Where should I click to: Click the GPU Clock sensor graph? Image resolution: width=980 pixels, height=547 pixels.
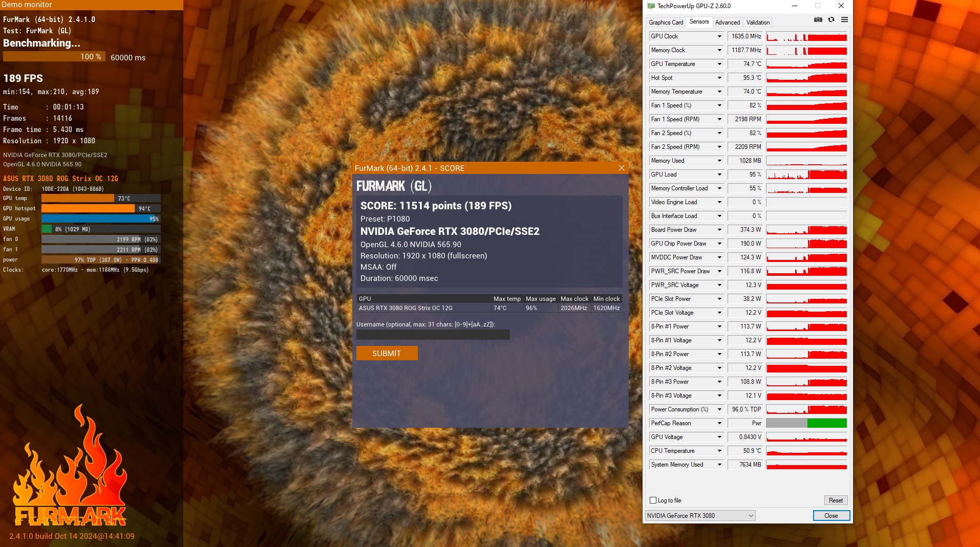click(806, 36)
